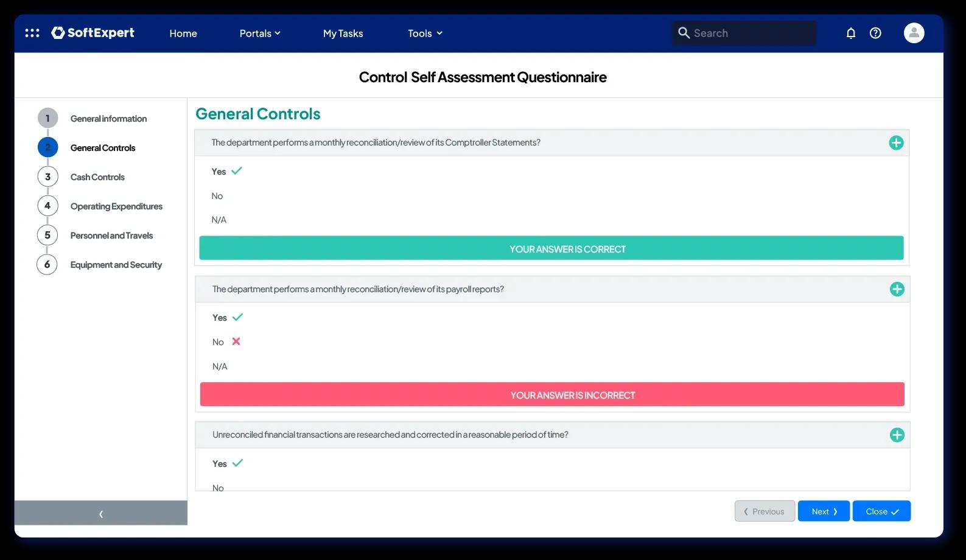966x560 pixels.
Task: Expand the payroll reports question plus icon
Action: pos(897,289)
